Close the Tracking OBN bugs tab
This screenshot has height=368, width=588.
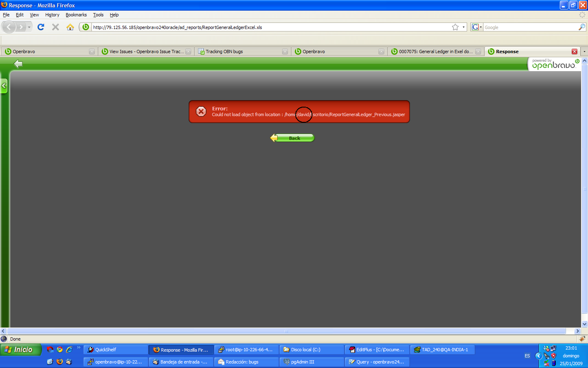coord(285,52)
